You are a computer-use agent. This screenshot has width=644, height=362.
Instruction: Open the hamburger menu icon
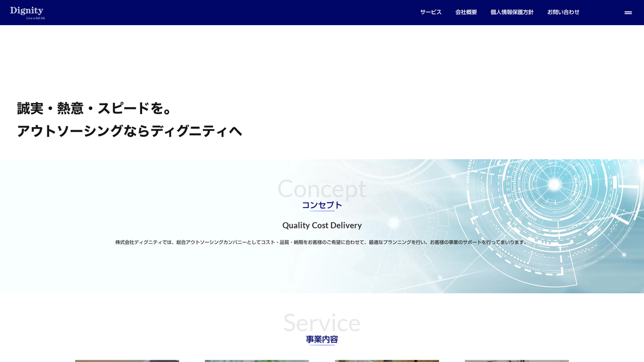point(628,12)
